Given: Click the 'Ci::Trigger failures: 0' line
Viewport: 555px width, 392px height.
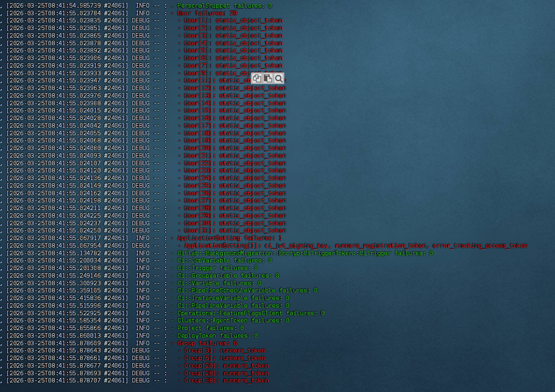Looking at the screenshot, I should pyautogui.click(x=218, y=268).
